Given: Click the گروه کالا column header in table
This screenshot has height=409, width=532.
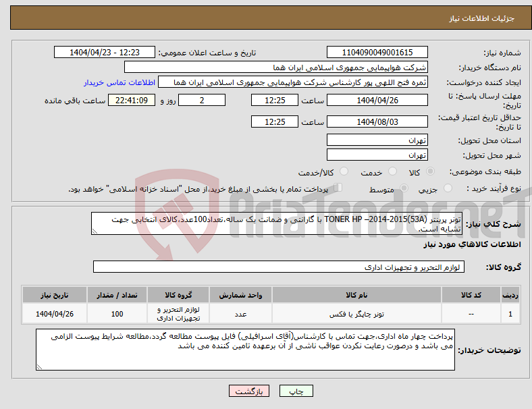Looking at the screenshot, I should [x=178, y=295].
